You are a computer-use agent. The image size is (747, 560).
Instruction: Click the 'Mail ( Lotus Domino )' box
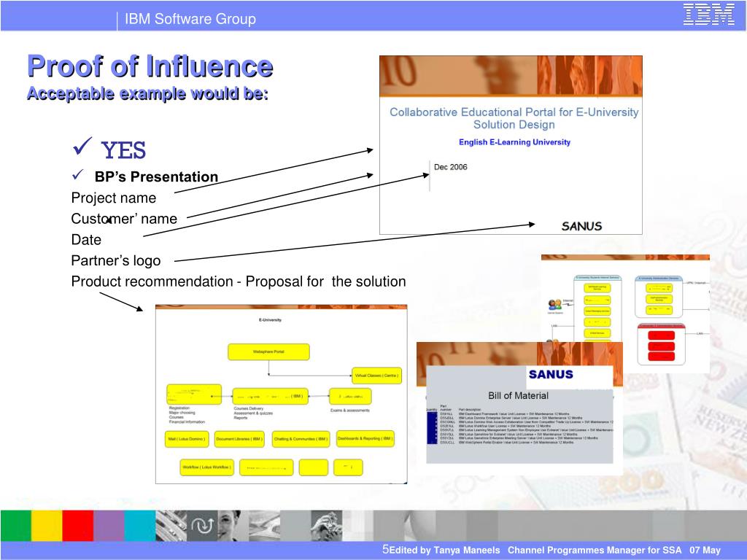[186, 439]
